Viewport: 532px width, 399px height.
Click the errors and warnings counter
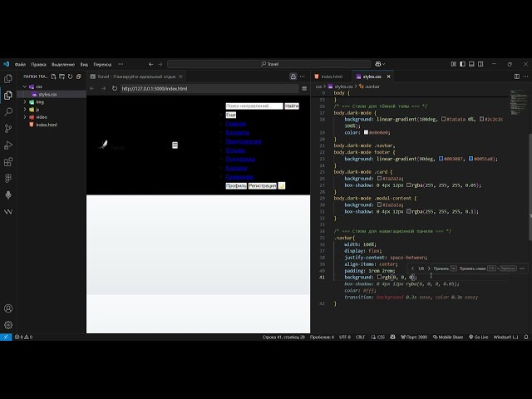pyautogui.click(x=23, y=337)
